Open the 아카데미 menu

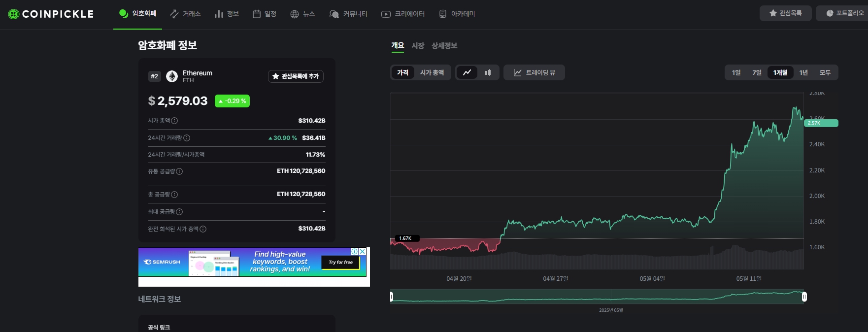coord(457,14)
